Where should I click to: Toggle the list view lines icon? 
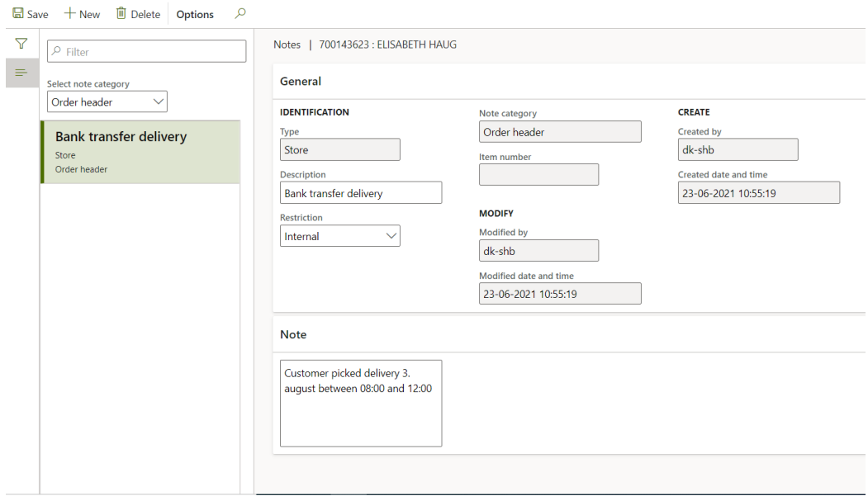point(21,73)
